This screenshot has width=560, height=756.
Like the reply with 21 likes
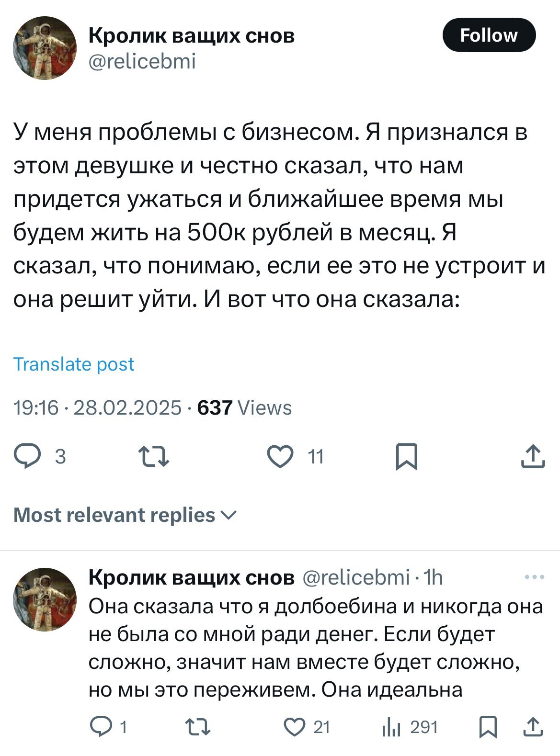pyautogui.click(x=294, y=727)
